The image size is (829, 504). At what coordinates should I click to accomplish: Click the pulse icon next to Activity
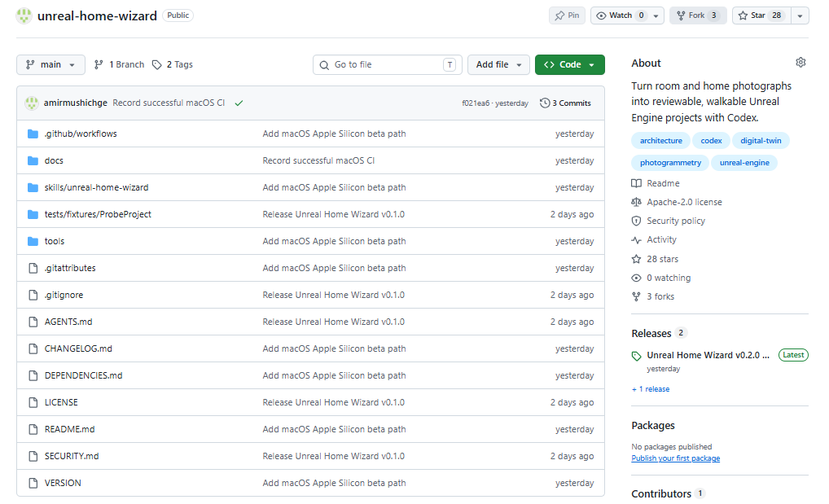tap(636, 240)
